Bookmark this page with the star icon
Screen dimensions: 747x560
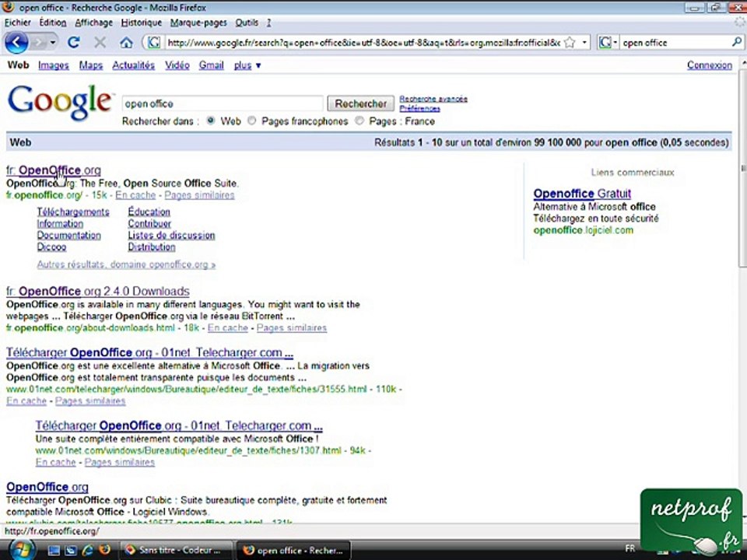click(x=570, y=43)
